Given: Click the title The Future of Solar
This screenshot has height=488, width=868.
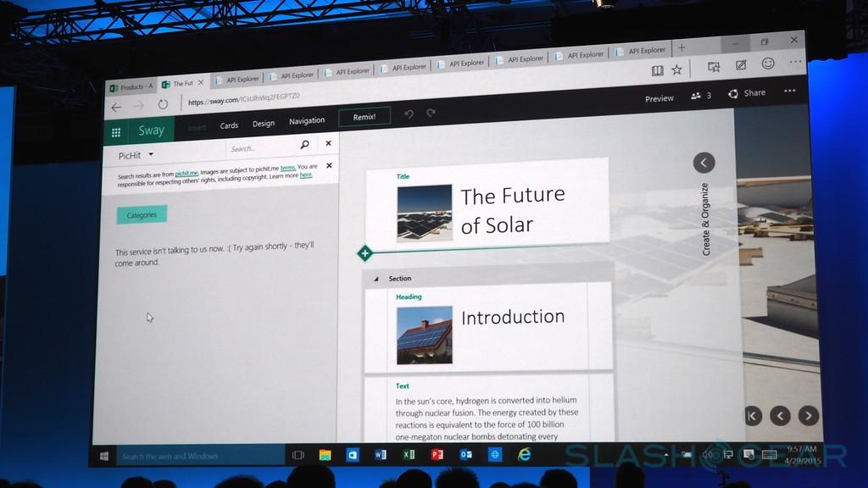Looking at the screenshot, I should (x=513, y=210).
